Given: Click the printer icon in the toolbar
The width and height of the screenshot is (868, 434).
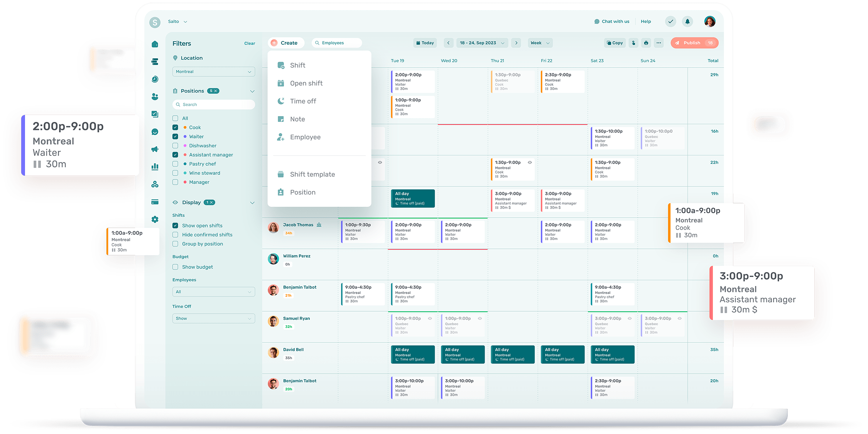Looking at the screenshot, I should [x=646, y=43].
